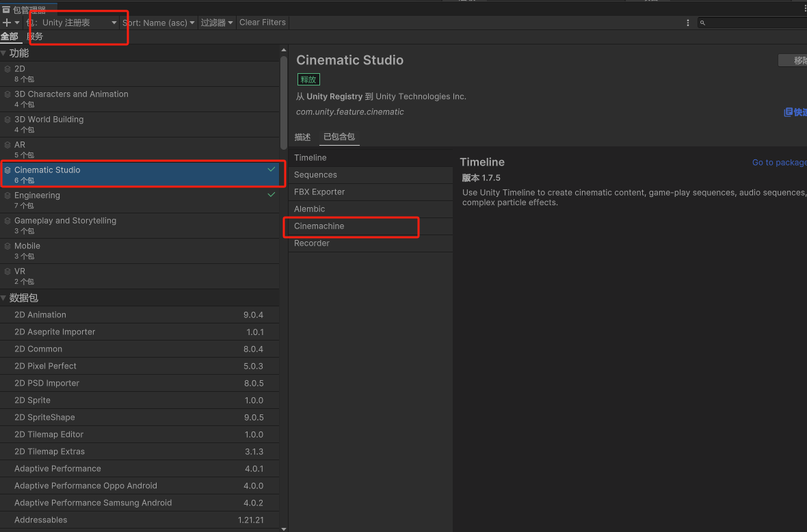Click the Engineering installed checkmark

(272, 194)
